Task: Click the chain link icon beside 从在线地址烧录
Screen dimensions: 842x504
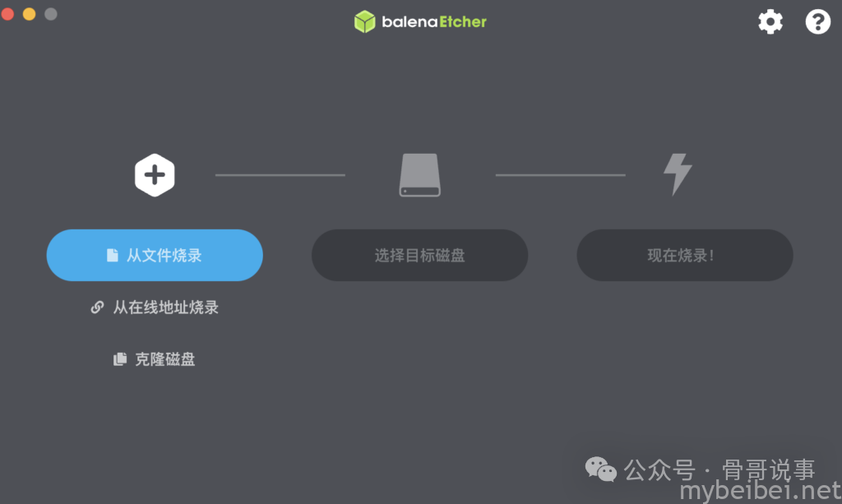Action: tap(97, 307)
